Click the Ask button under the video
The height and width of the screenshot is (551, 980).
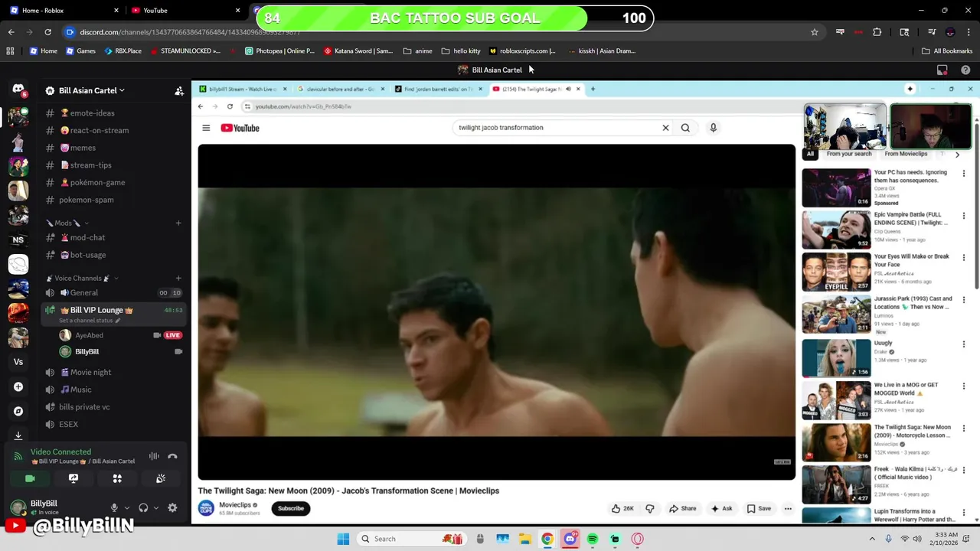click(x=721, y=508)
